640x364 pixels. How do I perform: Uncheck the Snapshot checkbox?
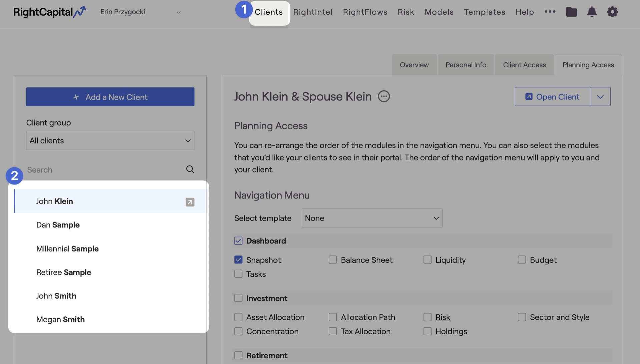pyautogui.click(x=238, y=260)
